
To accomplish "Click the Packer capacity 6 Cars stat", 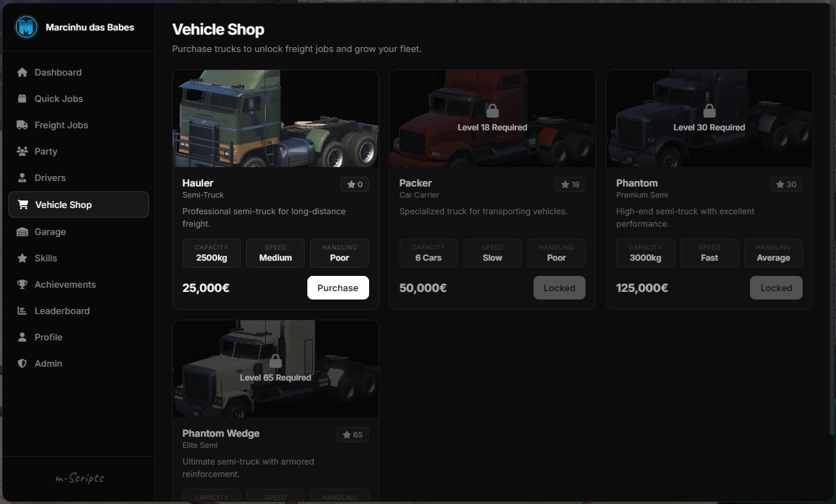I will coord(428,253).
